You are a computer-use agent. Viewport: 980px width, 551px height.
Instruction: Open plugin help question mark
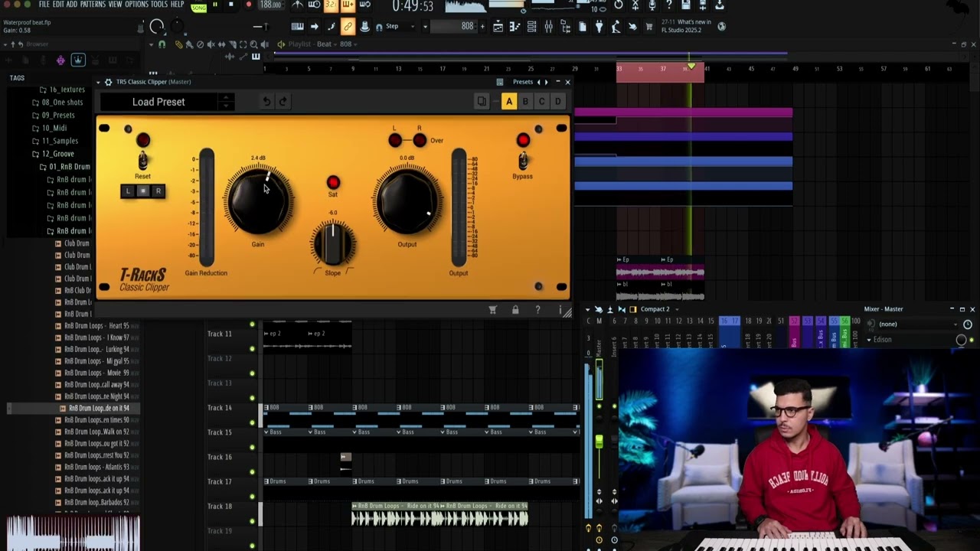point(537,310)
